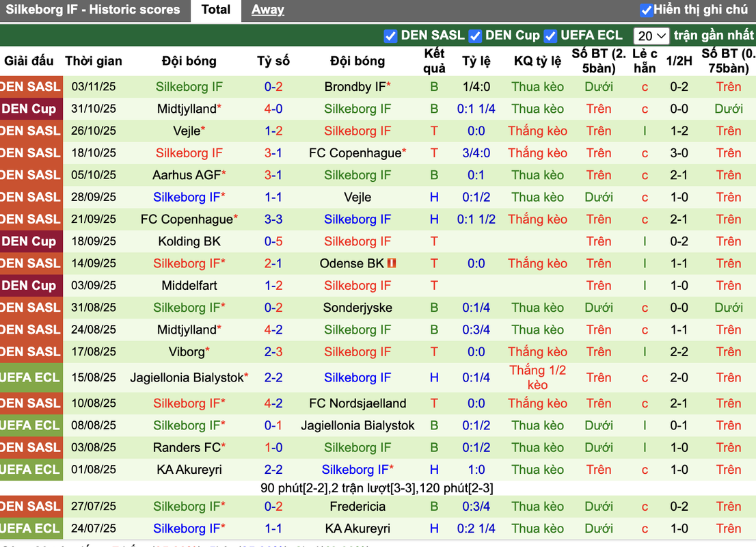Screen dimensions: 756x547
Task: Switch to the Total tab
Action: (215, 10)
